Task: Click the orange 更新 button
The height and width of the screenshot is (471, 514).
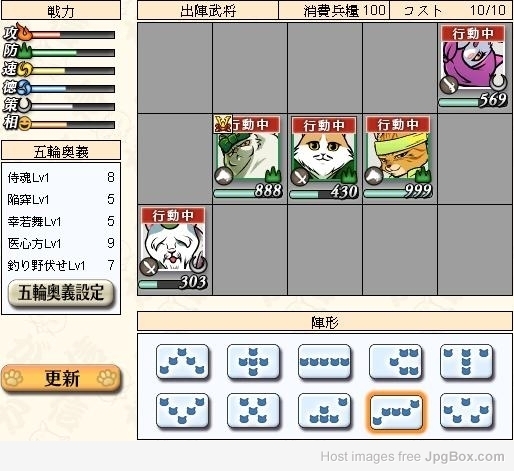Action: [x=61, y=378]
